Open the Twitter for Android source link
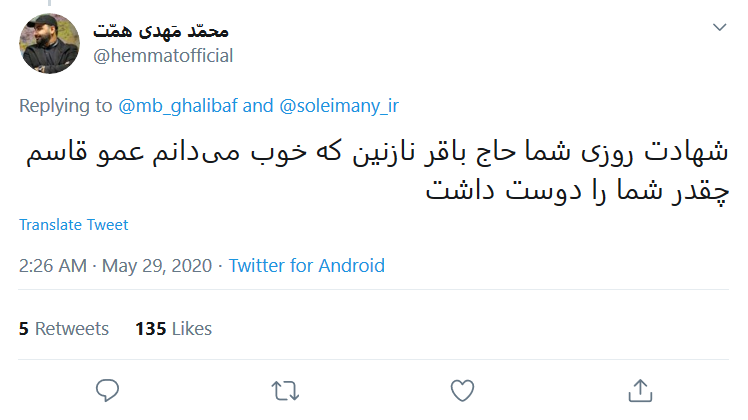This screenshot has width=748, height=420. (306, 266)
